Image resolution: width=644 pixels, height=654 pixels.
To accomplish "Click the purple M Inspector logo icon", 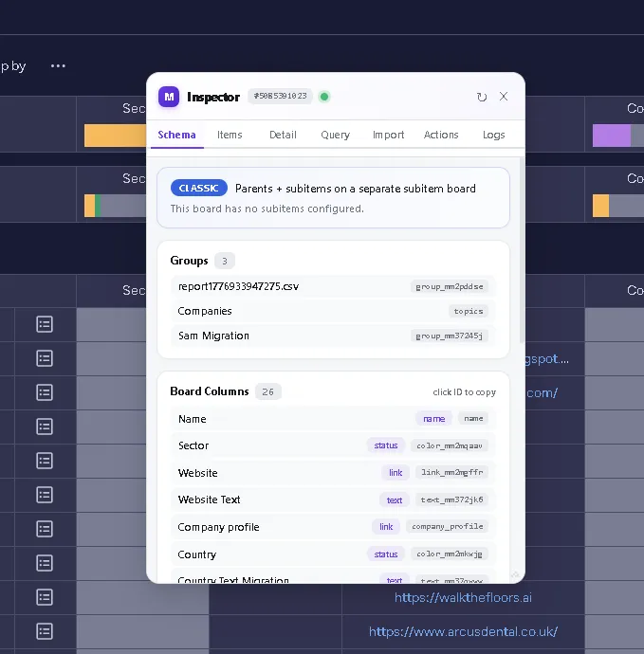I will click(x=169, y=97).
